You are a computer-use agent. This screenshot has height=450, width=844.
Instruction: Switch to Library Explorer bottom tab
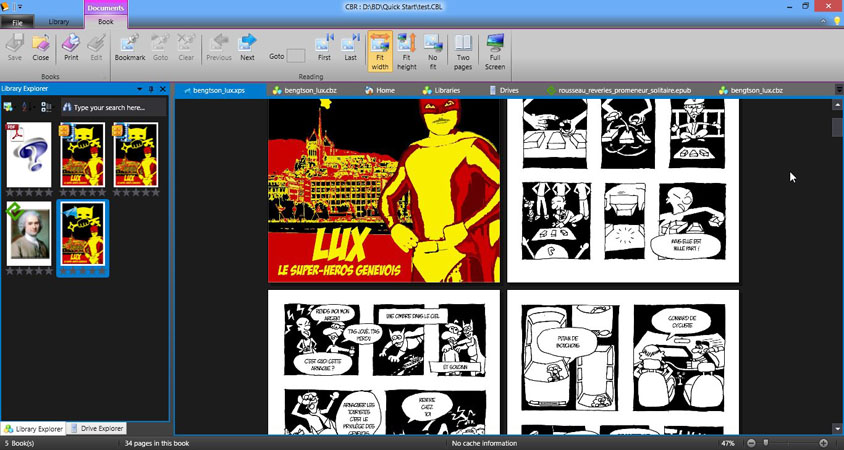33,429
